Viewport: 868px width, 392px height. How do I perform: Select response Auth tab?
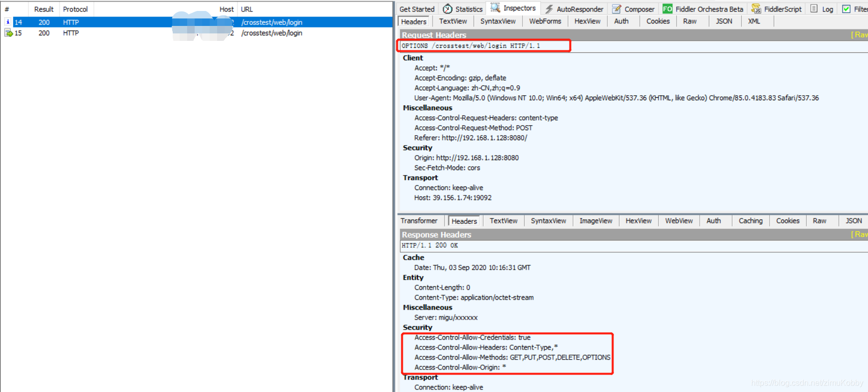714,220
